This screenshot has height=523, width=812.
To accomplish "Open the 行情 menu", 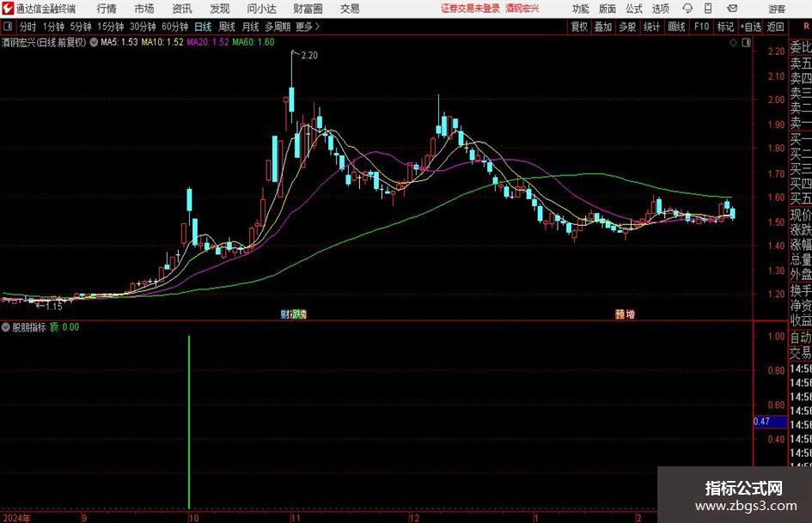I will pyautogui.click(x=107, y=9).
